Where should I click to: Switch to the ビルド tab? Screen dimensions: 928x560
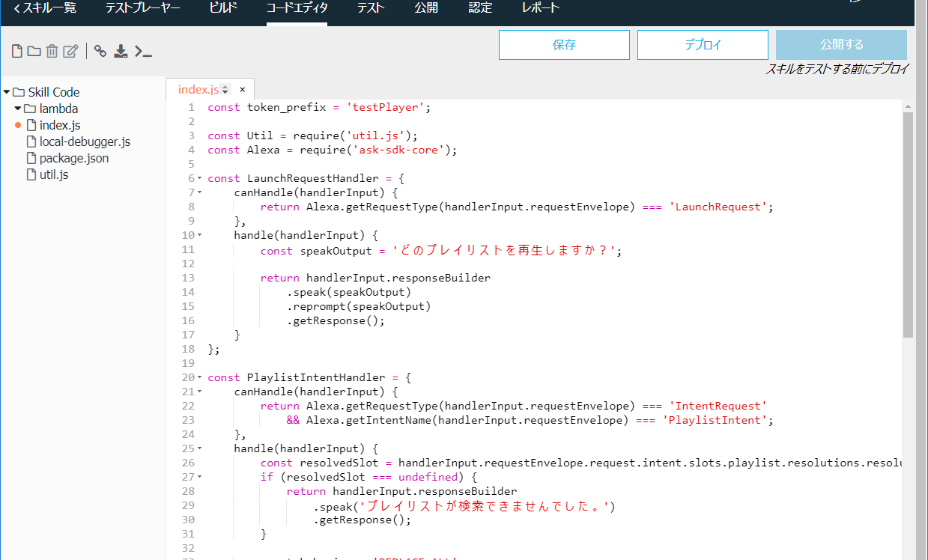pos(223,8)
